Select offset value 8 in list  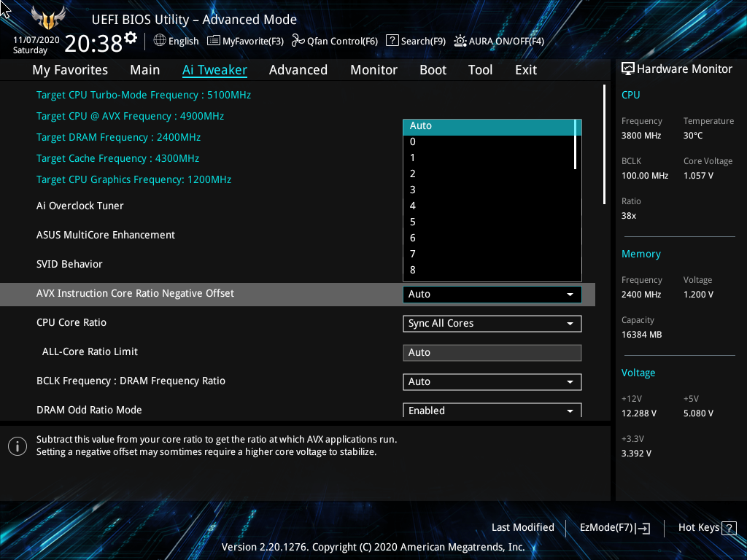[489, 270]
